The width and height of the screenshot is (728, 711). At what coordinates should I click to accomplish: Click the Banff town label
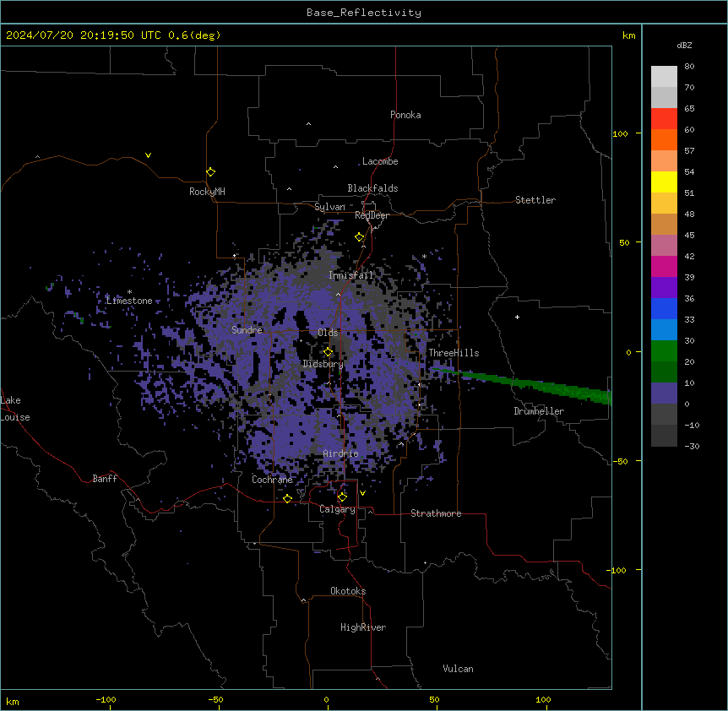pyautogui.click(x=105, y=479)
